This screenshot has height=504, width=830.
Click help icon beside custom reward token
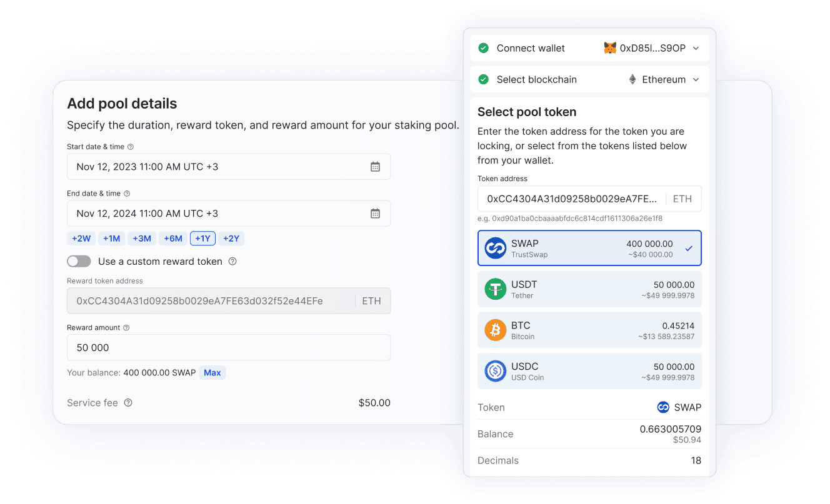point(232,262)
